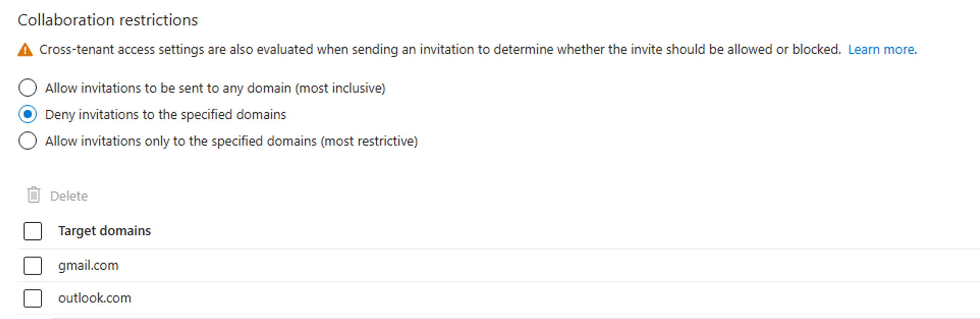Click the Cross-tenant access settings warning message
This screenshot has height=319, width=980.
440,49
